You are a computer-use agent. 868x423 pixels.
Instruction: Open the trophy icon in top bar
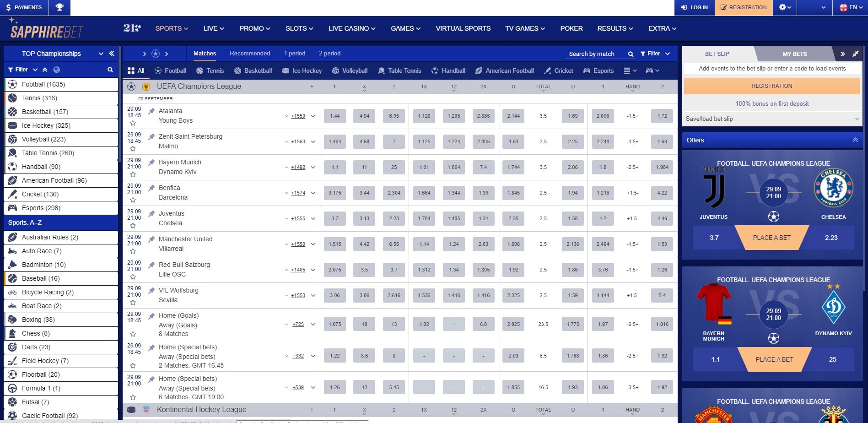(x=59, y=7)
